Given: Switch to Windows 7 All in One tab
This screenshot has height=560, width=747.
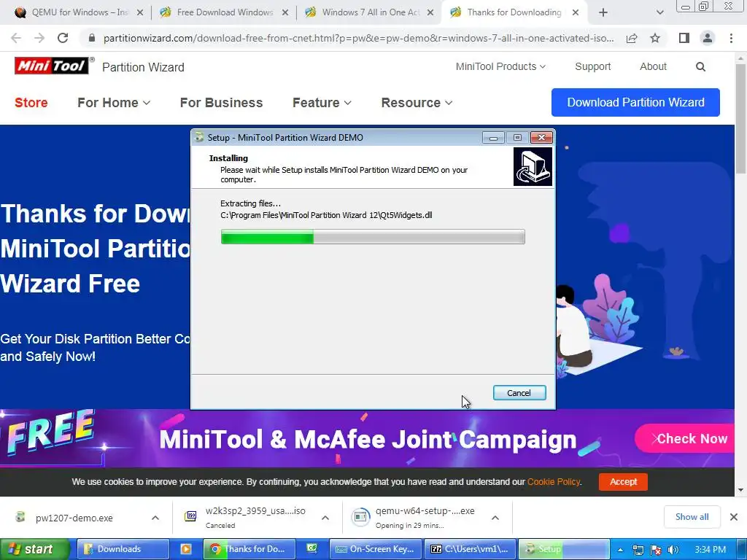Looking at the screenshot, I should [369, 12].
